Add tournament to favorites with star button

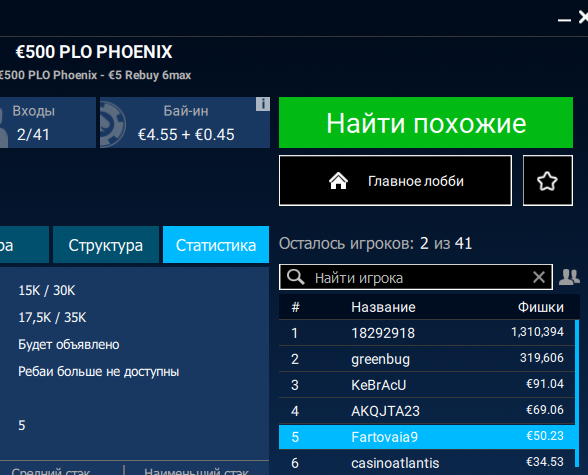pyautogui.click(x=548, y=181)
